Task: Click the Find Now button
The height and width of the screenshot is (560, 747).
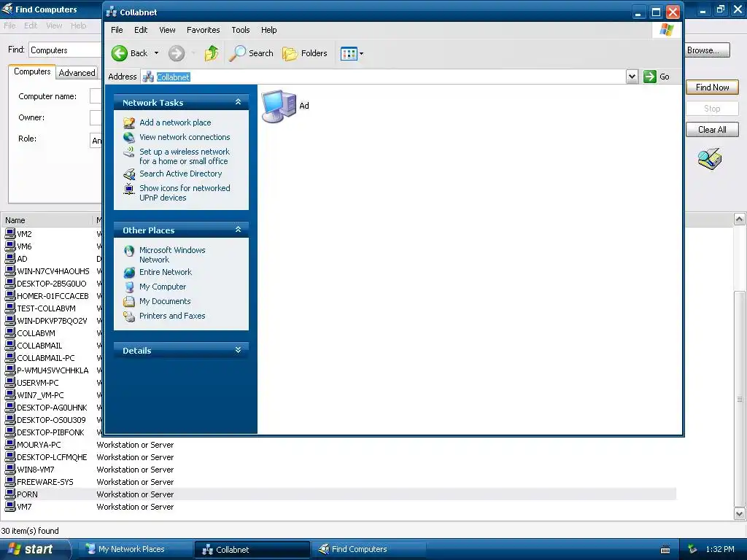Action: pos(712,87)
